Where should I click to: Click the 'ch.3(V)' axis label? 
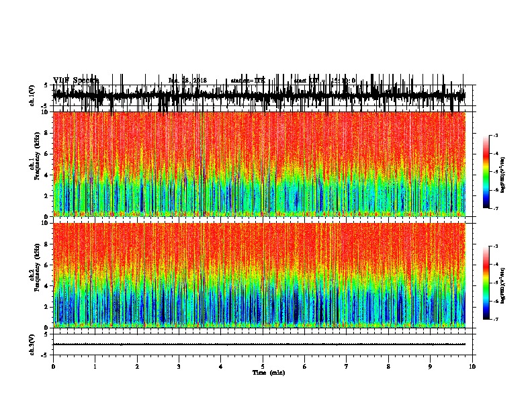click(x=32, y=345)
